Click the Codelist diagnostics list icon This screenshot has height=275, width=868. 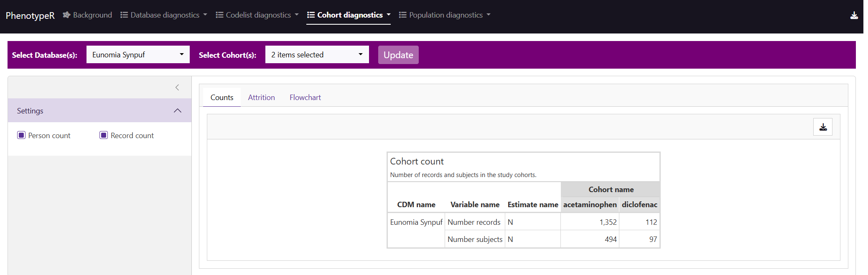[x=219, y=15]
